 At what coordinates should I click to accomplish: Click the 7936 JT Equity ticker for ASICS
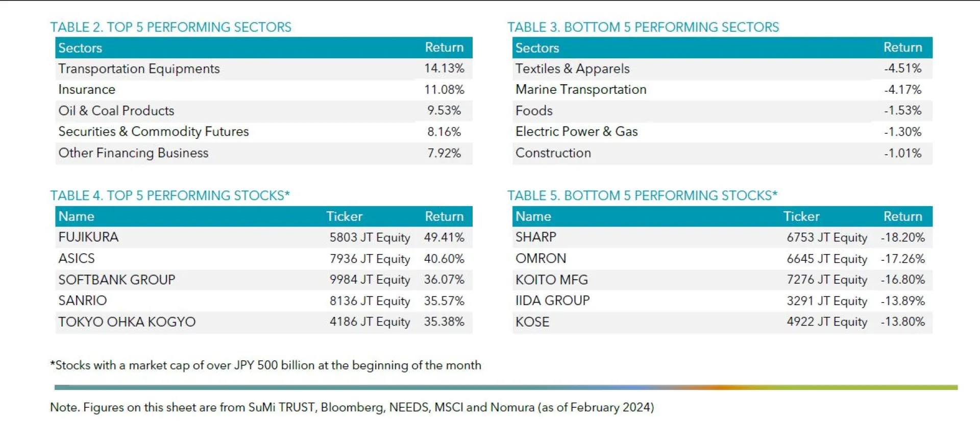370,259
